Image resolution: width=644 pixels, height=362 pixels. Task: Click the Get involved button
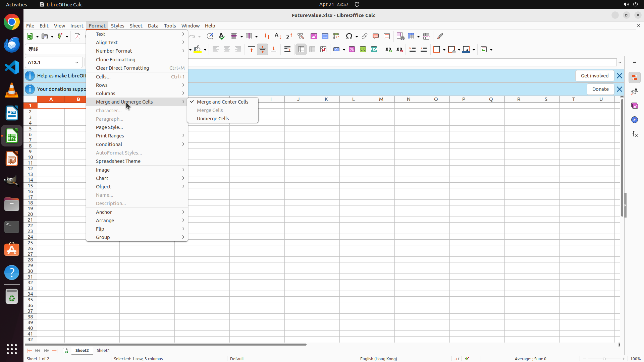coord(594,76)
